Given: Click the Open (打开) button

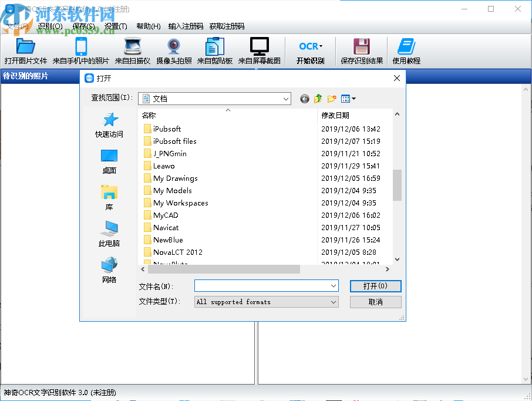Looking at the screenshot, I should click(x=376, y=286).
